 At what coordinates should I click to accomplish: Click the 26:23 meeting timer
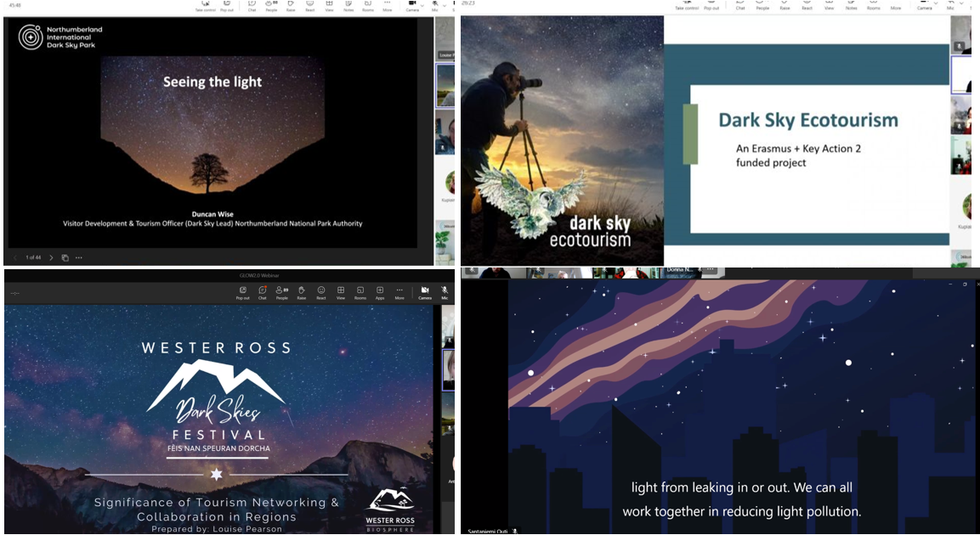tap(468, 3)
